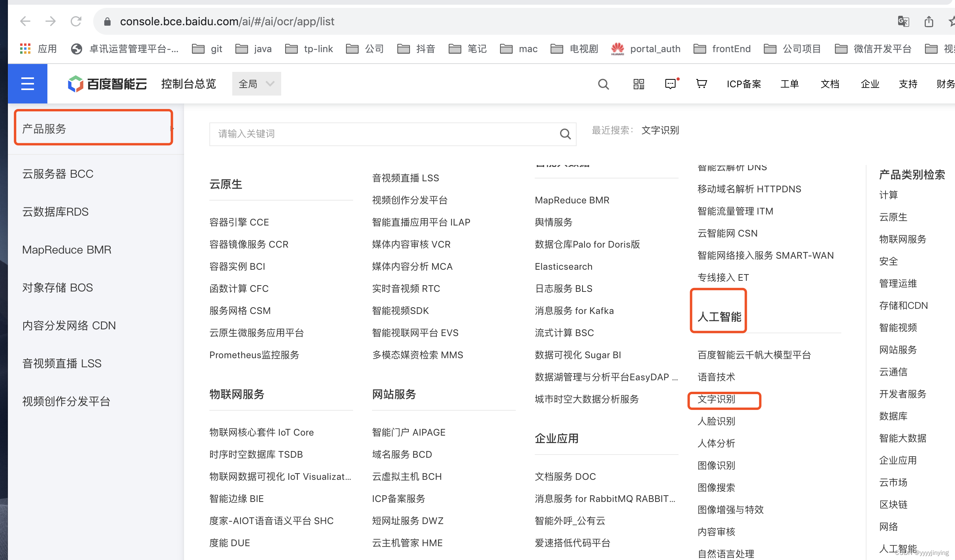Click the translate page icon
955x560 pixels.
pos(903,21)
